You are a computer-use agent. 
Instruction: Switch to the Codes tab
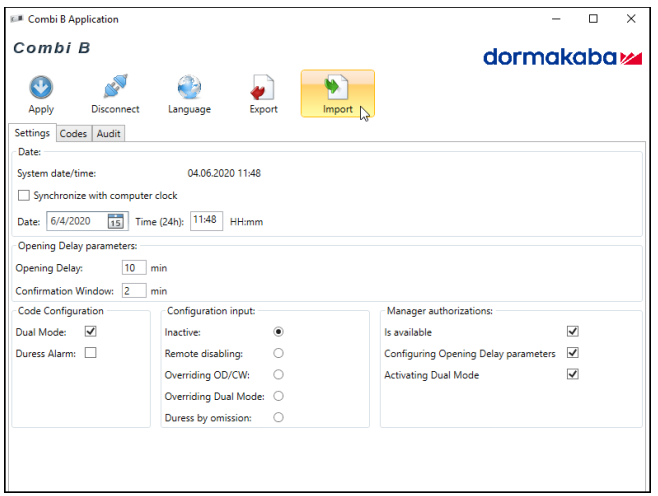pyautogui.click(x=73, y=134)
